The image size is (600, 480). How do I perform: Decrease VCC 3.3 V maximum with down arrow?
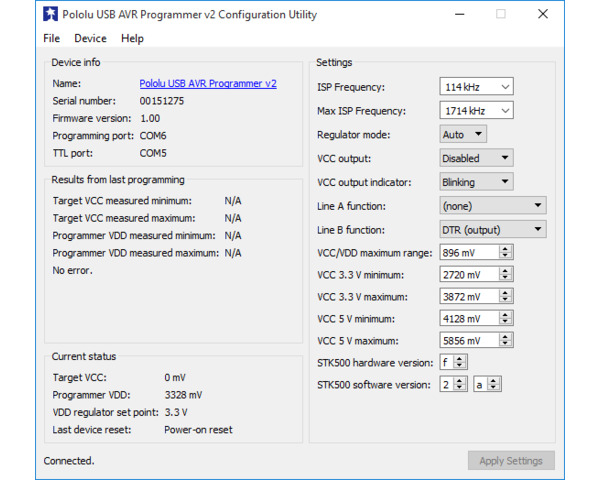click(505, 300)
